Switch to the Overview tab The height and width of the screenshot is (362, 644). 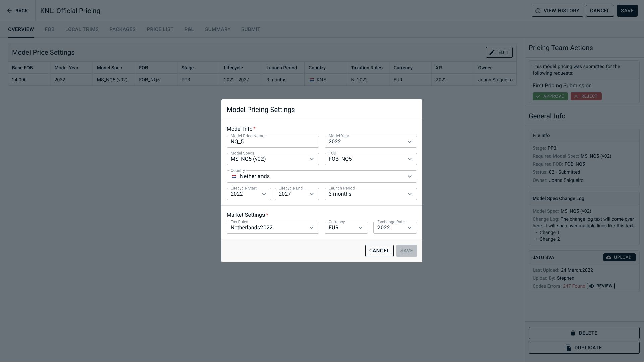[x=21, y=29]
